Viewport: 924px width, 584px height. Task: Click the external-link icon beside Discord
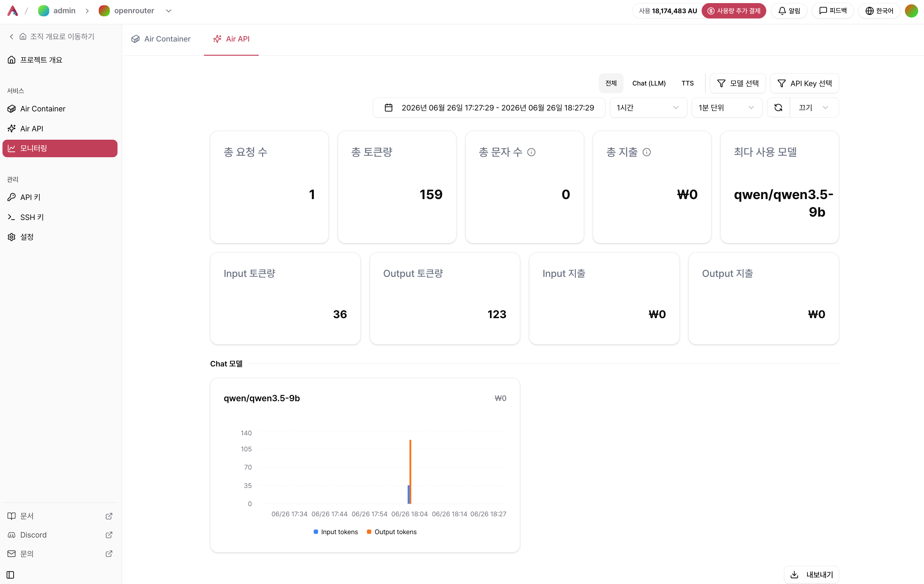click(x=109, y=535)
